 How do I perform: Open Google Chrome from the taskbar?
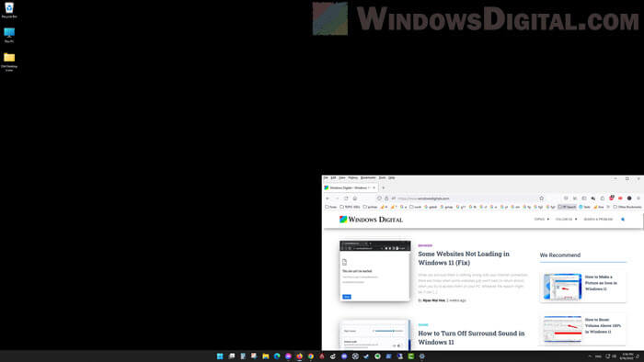[x=311, y=356]
